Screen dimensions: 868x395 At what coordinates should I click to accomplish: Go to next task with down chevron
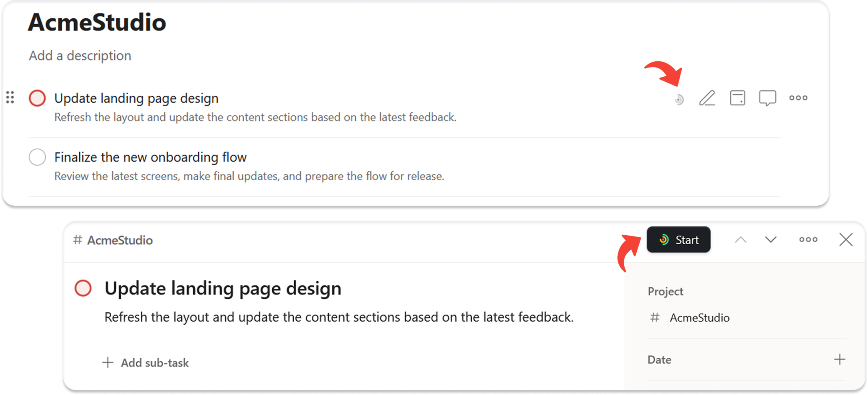point(771,240)
